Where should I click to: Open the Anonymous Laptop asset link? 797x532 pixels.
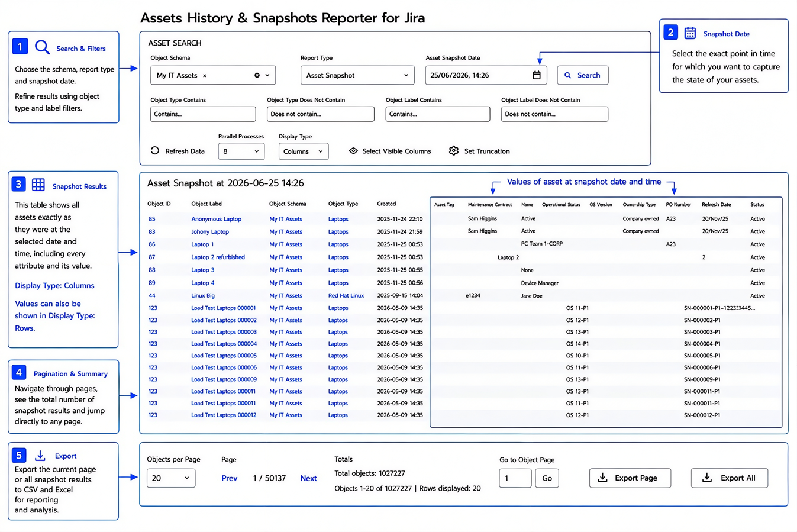[x=216, y=219]
